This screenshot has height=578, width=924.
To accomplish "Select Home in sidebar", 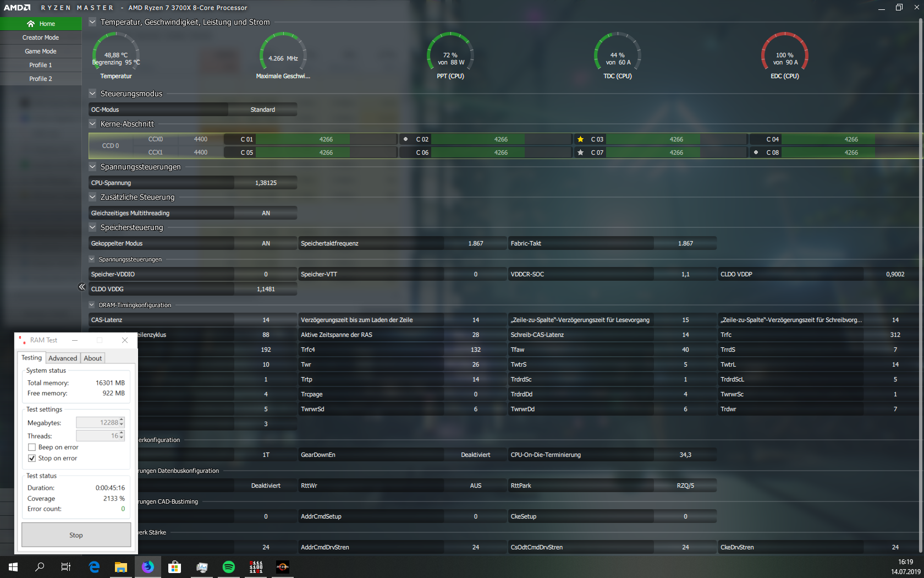I will 41,24.
